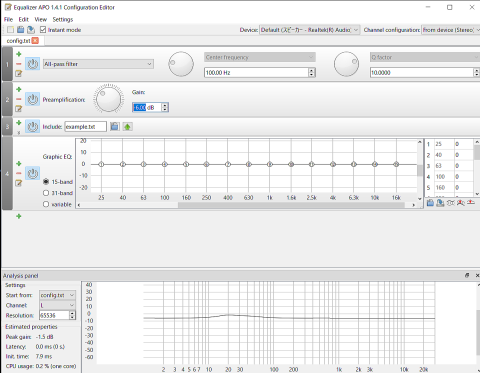Open the Start from config.txt dropdown
This screenshot has width=480, height=373.
[x=57, y=295]
